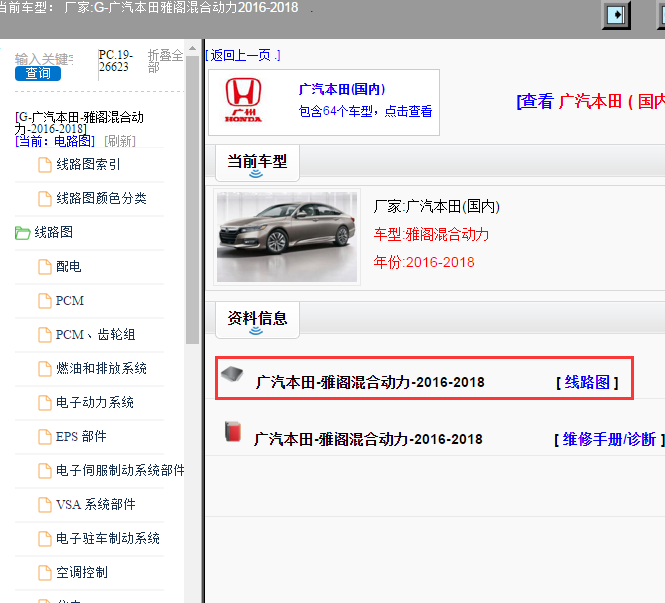Click page icon next to PCM
The width and height of the screenshot is (665, 603).
tap(45, 301)
